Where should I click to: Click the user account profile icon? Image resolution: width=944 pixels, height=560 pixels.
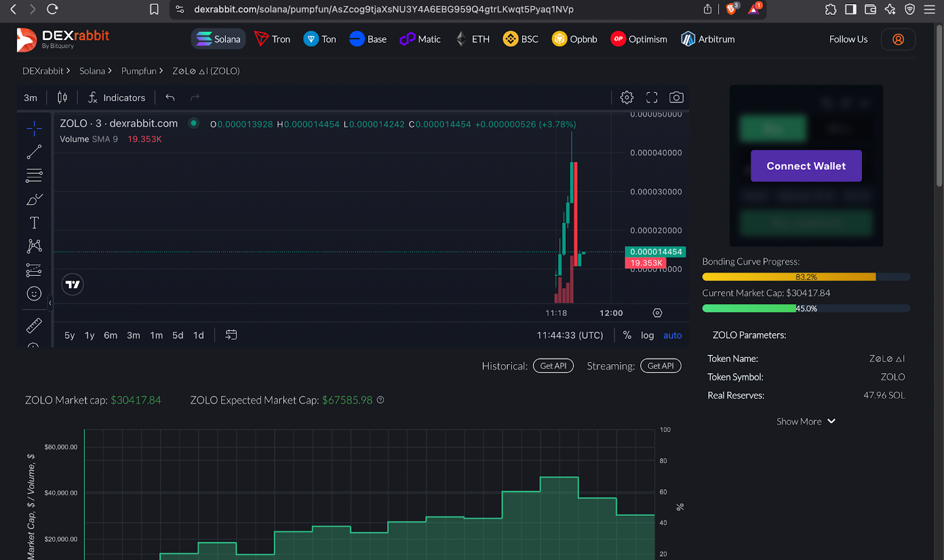click(x=898, y=39)
